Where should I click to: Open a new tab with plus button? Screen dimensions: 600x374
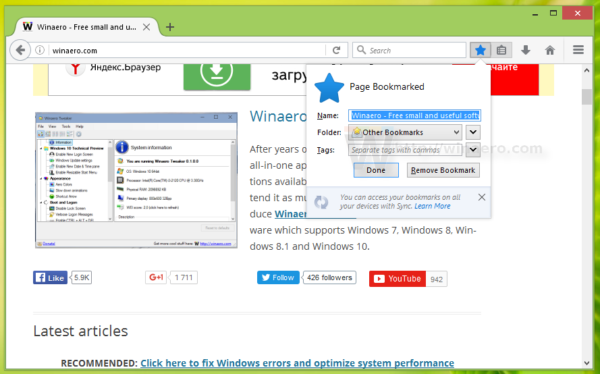(170, 27)
